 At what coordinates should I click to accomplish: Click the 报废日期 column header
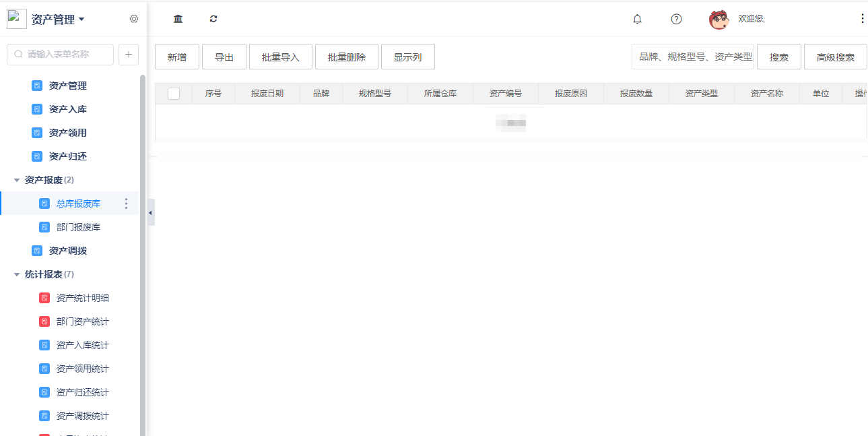267,94
